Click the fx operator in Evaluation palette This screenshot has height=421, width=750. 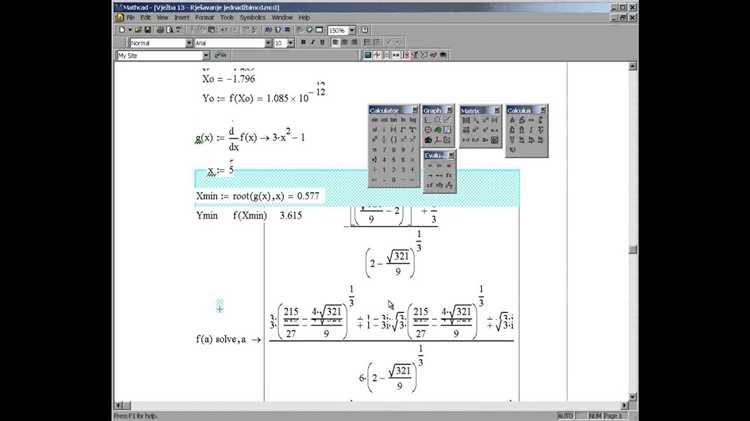(x=449, y=175)
